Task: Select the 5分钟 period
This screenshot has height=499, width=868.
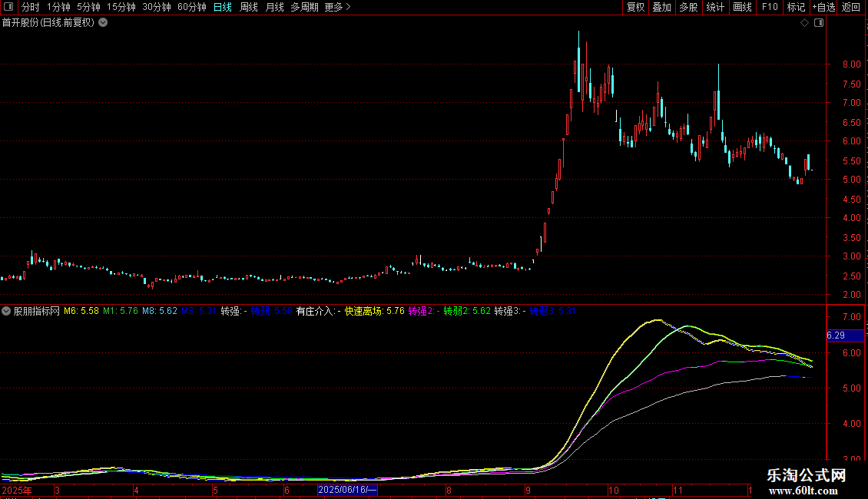Action: (88, 7)
